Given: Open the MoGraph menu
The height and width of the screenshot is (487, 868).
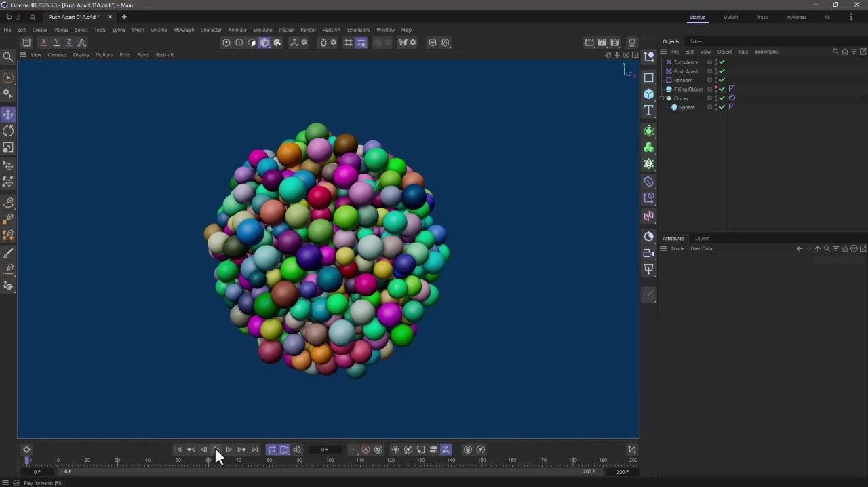Looking at the screenshot, I should pos(183,30).
